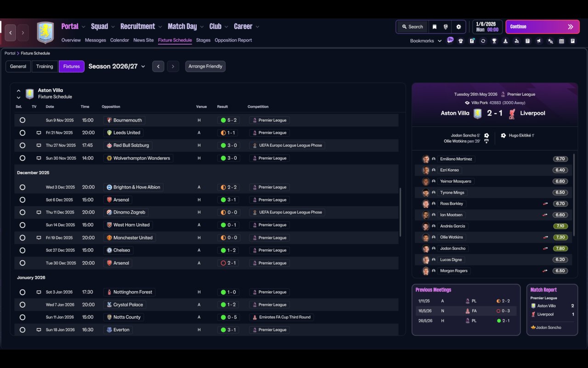Open the Match Report panel
The height and width of the screenshot is (368, 588).
(x=552, y=310)
